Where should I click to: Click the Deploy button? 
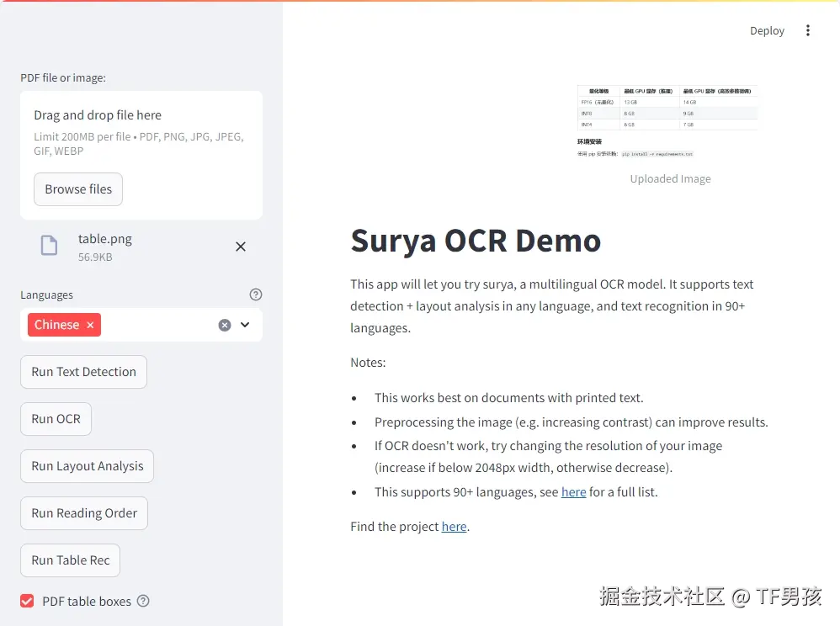[767, 31]
